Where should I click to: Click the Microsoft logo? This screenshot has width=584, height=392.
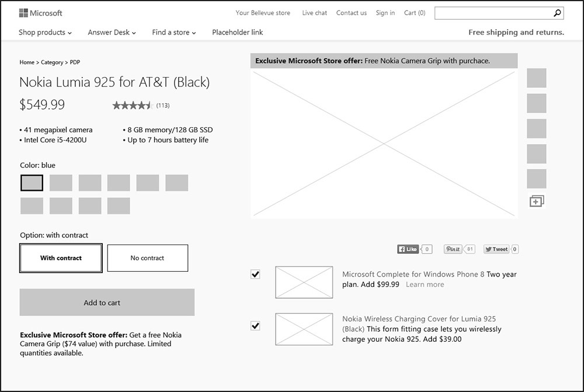coord(41,13)
